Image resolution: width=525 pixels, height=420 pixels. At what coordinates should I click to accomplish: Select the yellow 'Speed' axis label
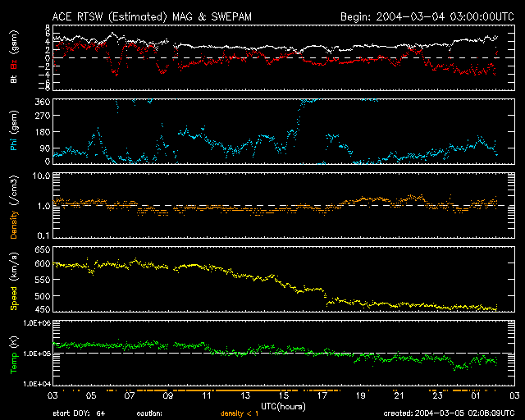[14, 298]
